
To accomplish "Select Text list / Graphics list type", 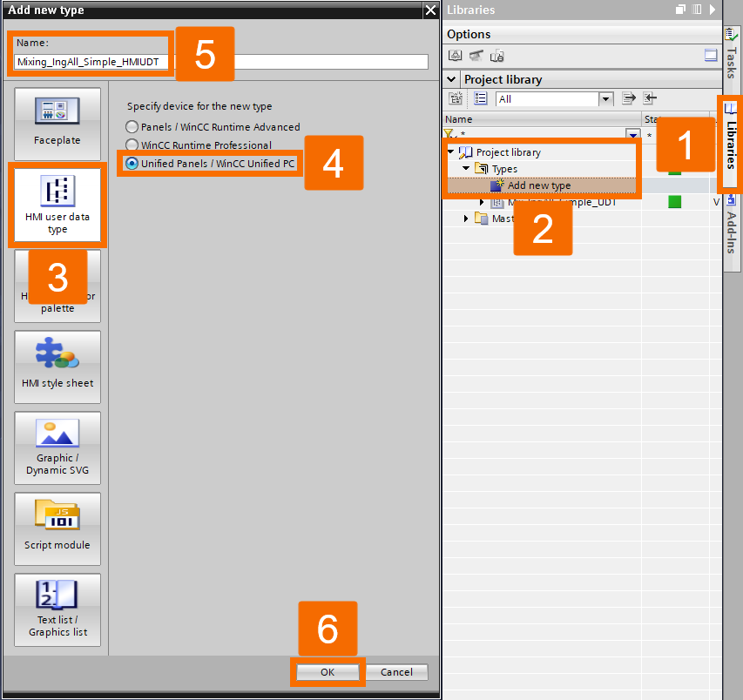I will [57, 610].
